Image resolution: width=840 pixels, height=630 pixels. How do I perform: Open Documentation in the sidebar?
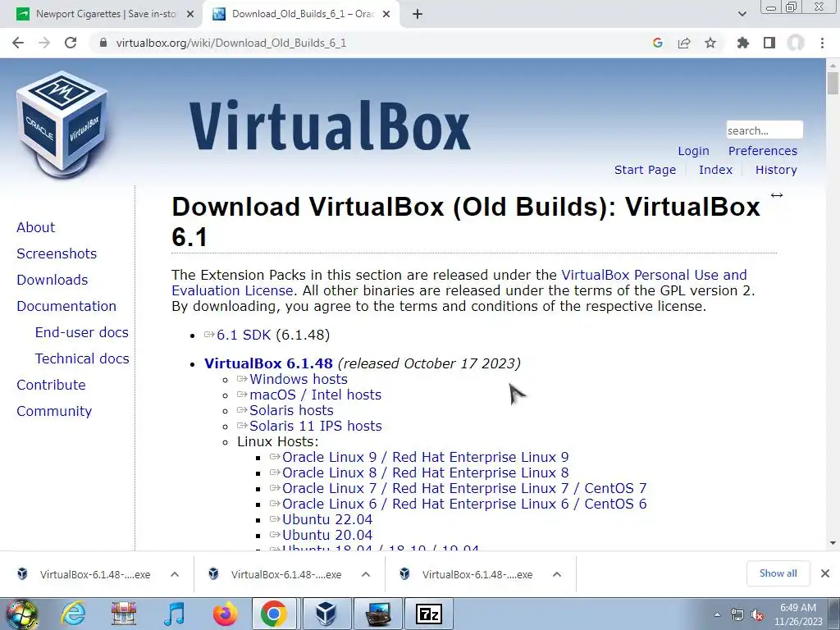66,306
